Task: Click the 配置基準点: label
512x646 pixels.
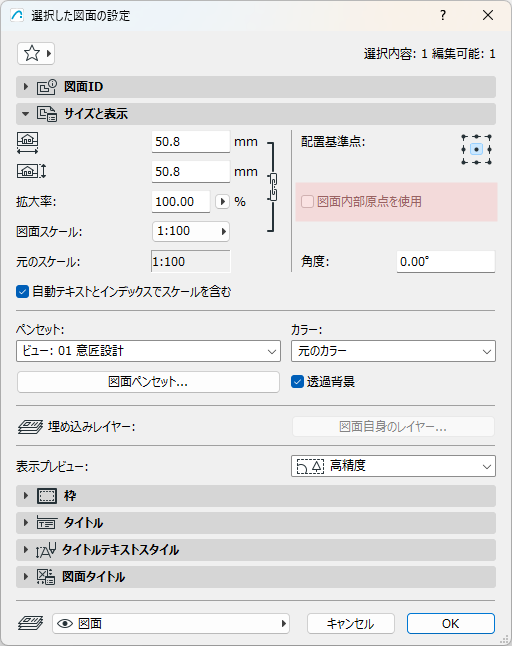Action: click(333, 142)
